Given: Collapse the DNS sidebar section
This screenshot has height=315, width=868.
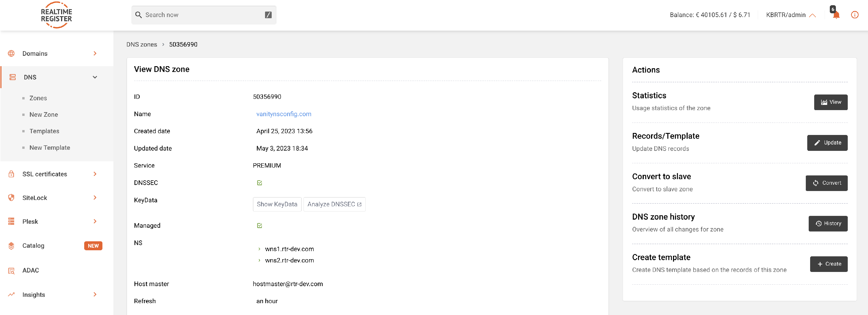Looking at the screenshot, I should [x=95, y=77].
